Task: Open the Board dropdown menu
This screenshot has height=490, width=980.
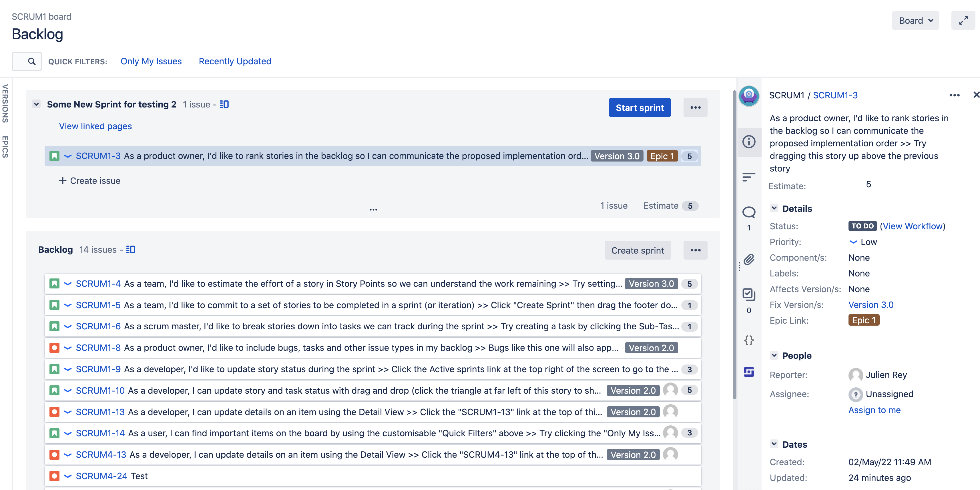Action: coord(915,21)
